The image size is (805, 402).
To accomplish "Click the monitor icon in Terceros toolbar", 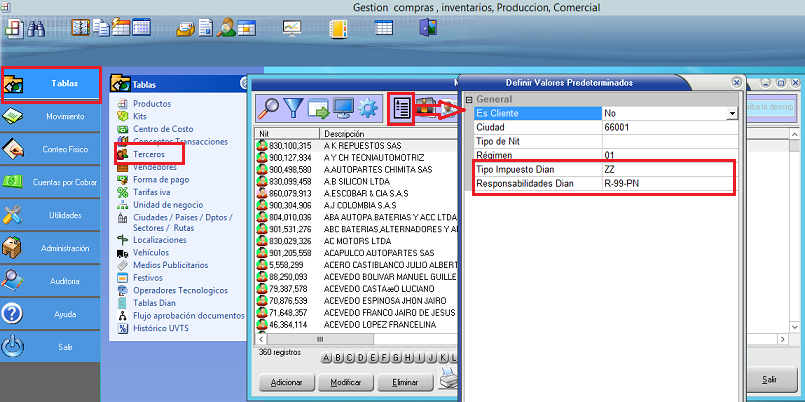I will click(344, 107).
